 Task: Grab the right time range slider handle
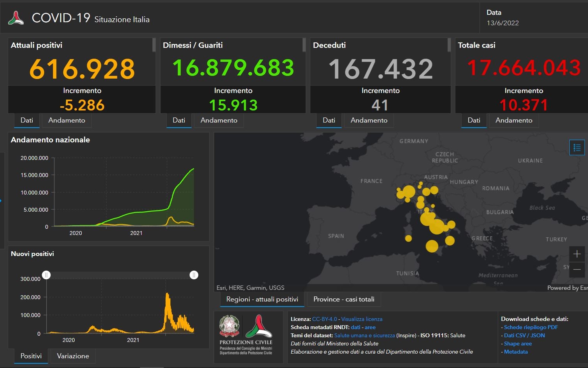click(x=194, y=275)
